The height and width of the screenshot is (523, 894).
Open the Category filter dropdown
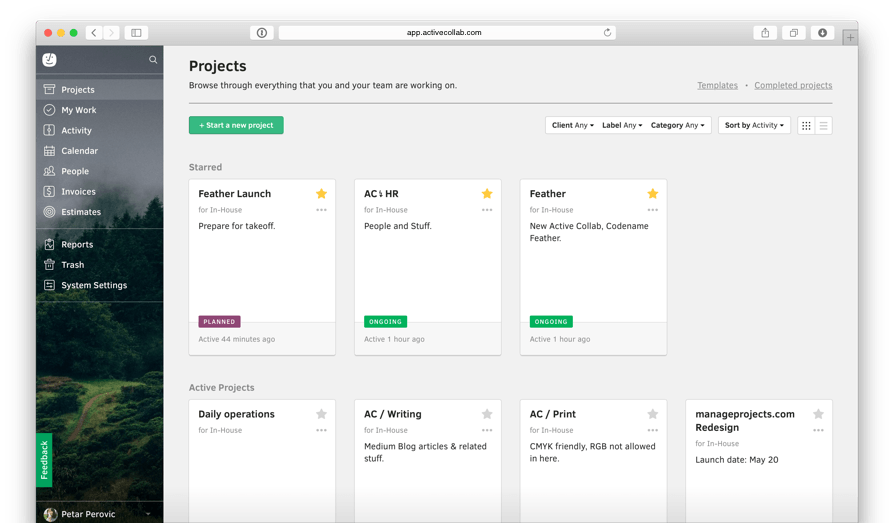[x=678, y=126]
